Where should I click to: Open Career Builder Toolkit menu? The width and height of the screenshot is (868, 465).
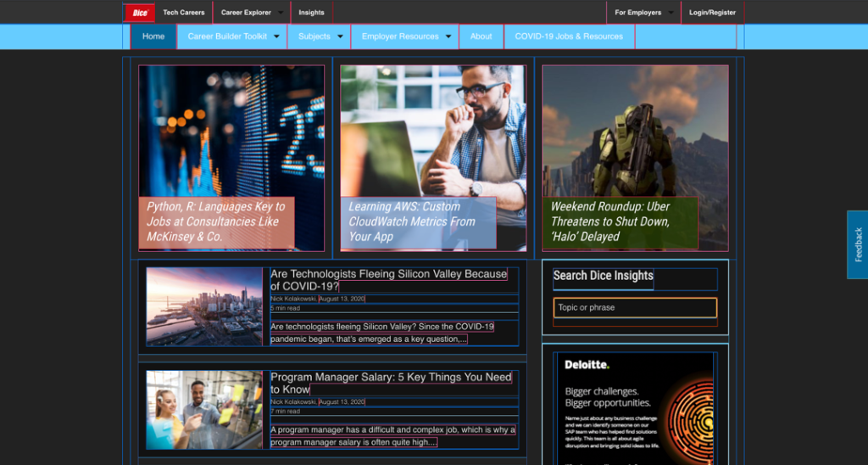click(227, 36)
